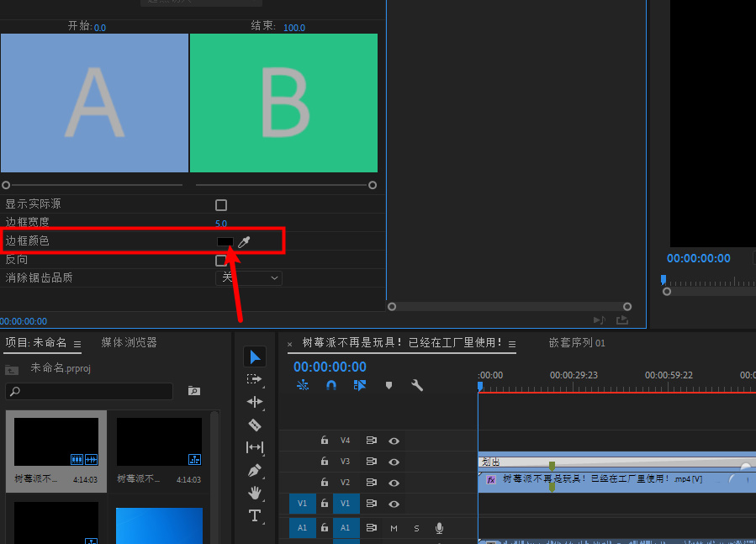The height and width of the screenshot is (544, 756).
Task: Open the 消除锯齿品质 dropdown
Action: click(249, 277)
